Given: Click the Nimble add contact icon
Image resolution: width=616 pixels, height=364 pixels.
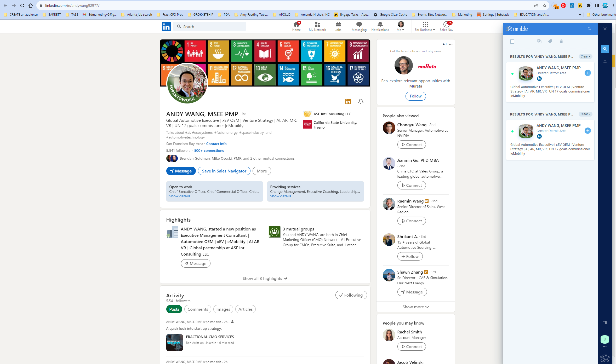Looking at the screenshot, I should (588, 72).
